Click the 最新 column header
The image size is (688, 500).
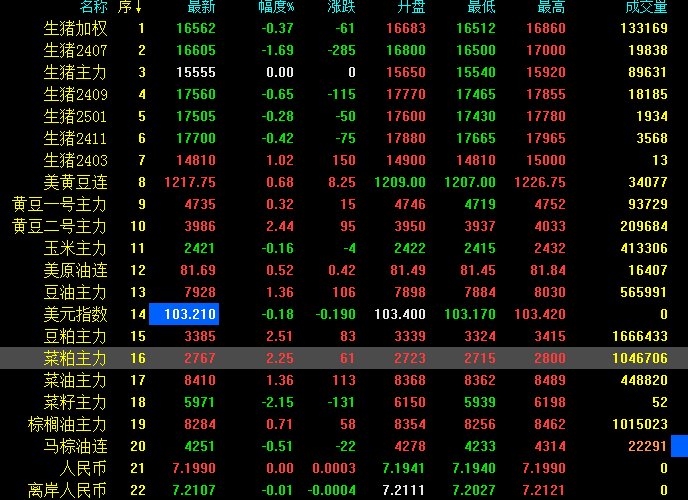tap(201, 6)
